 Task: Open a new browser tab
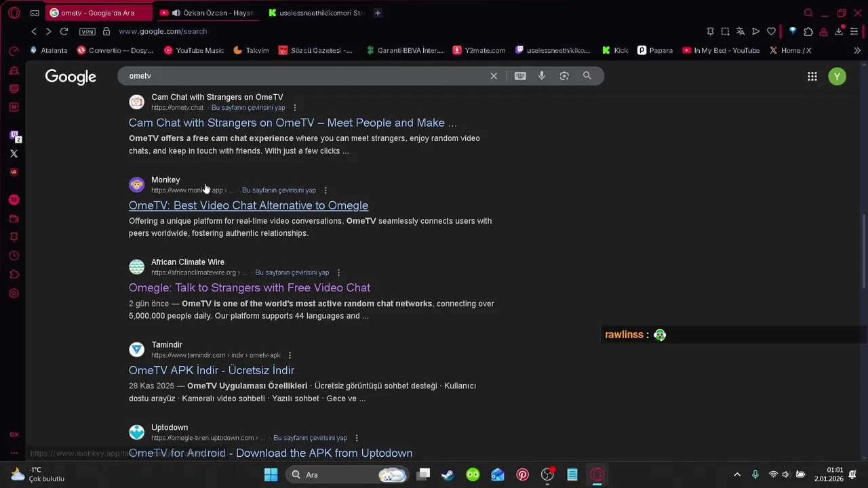[378, 13]
